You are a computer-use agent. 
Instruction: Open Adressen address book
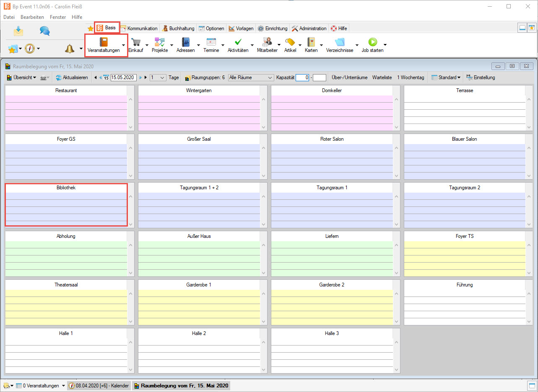click(185, 42)
